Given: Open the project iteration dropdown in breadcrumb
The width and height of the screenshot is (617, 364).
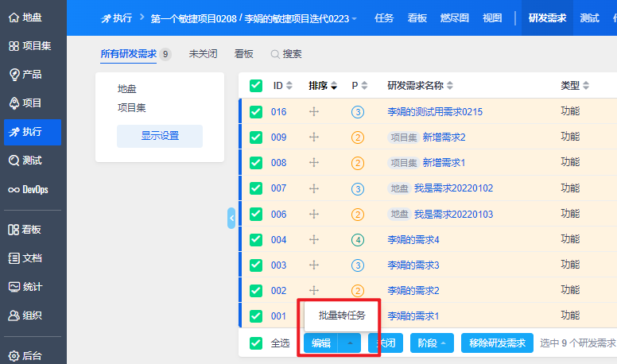Looking at the screenshot, I should pos(254,18).
